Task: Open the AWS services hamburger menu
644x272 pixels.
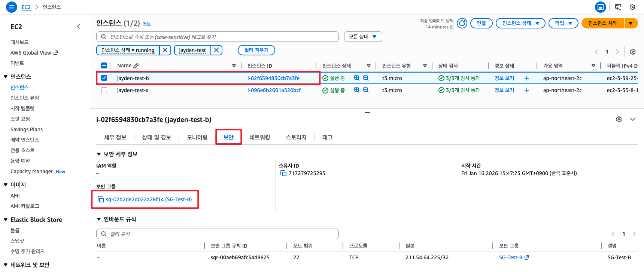Action: [12, 7]
